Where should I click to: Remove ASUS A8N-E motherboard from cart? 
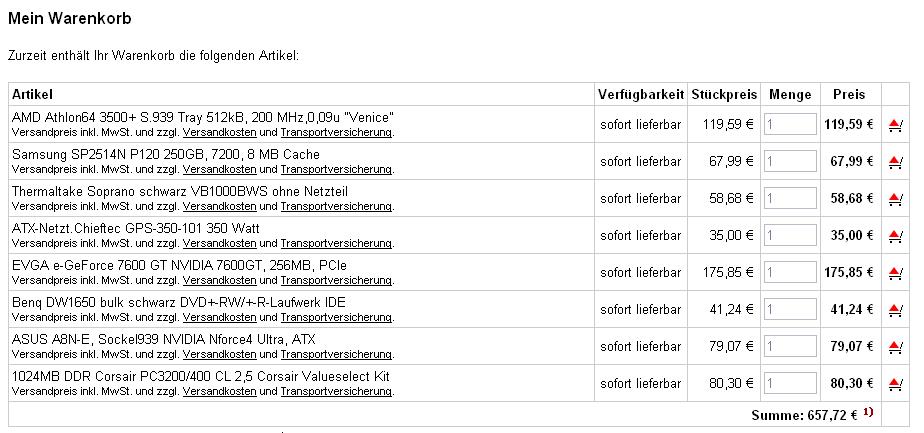[x=895, y=347]
